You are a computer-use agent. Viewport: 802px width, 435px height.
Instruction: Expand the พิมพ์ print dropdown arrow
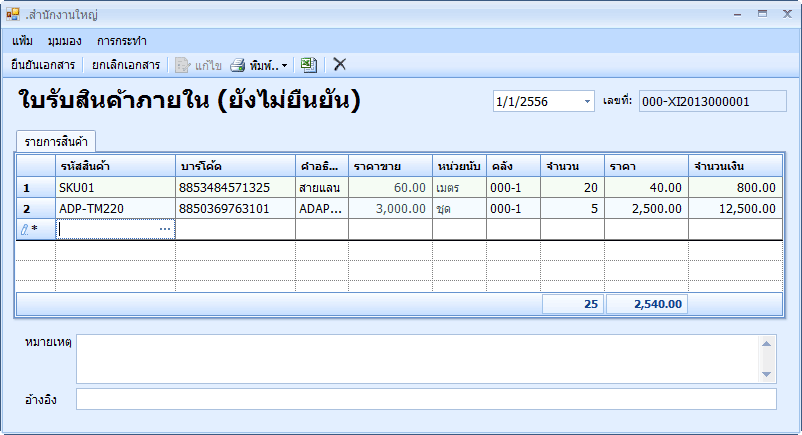(x=284, y=66)
